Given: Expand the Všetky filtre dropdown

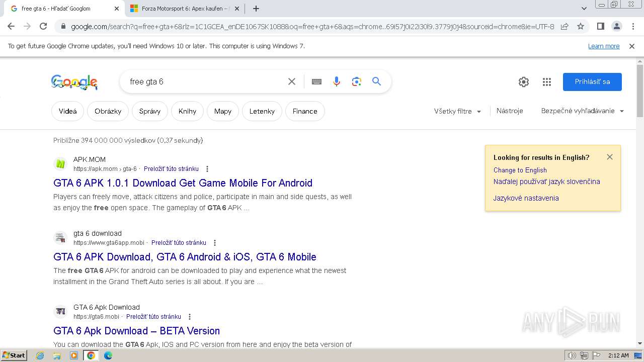Looking at the screenshot, I should [457, 111].
